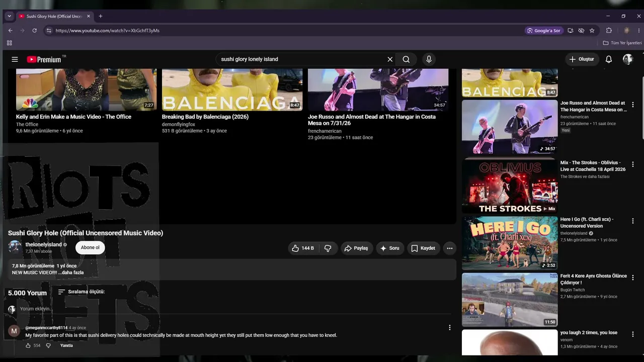Click the eye-slash icon in address bar

pos(581,31)
